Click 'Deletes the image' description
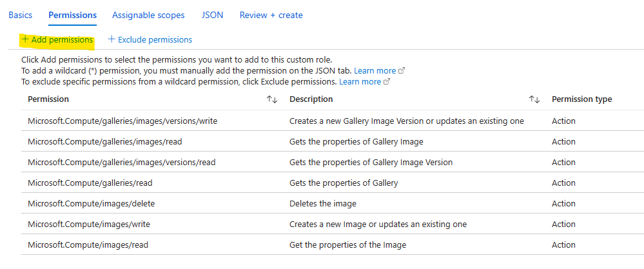The height and width of the screenshot is (269, 644). coord(323,203)
